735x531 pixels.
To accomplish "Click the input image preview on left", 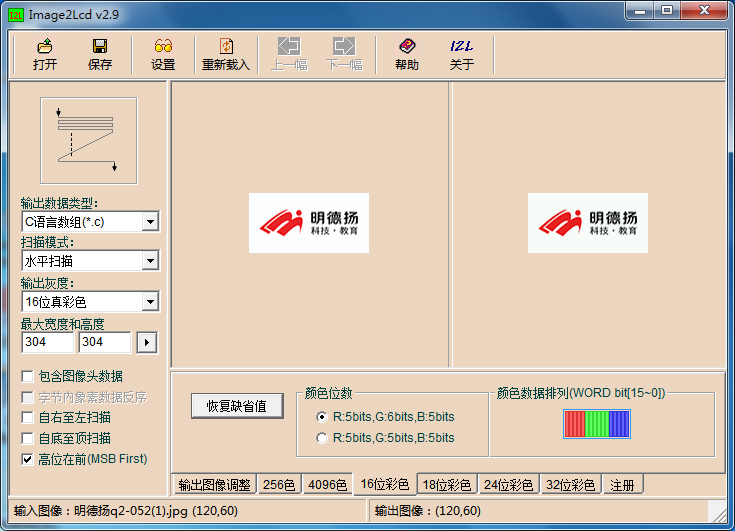I will (x=309, y=223).
